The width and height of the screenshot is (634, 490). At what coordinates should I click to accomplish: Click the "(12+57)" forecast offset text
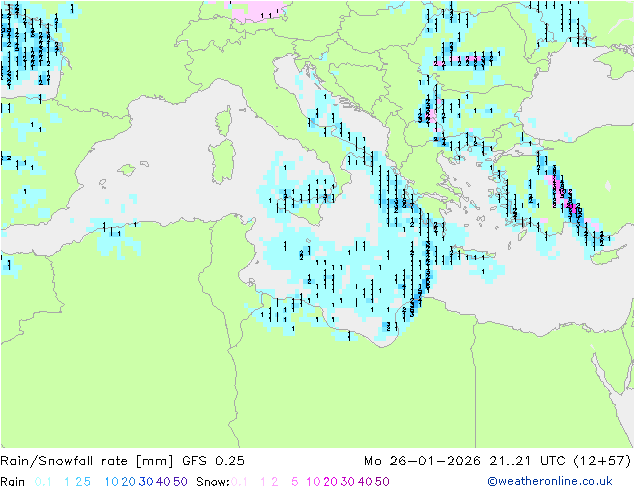(x=602, y=461)
